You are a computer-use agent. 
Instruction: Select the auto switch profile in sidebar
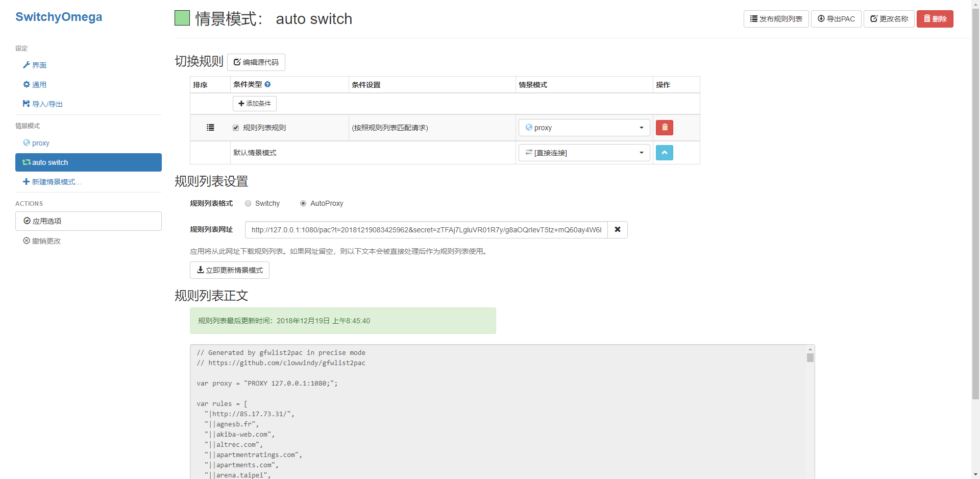point(88,162)
